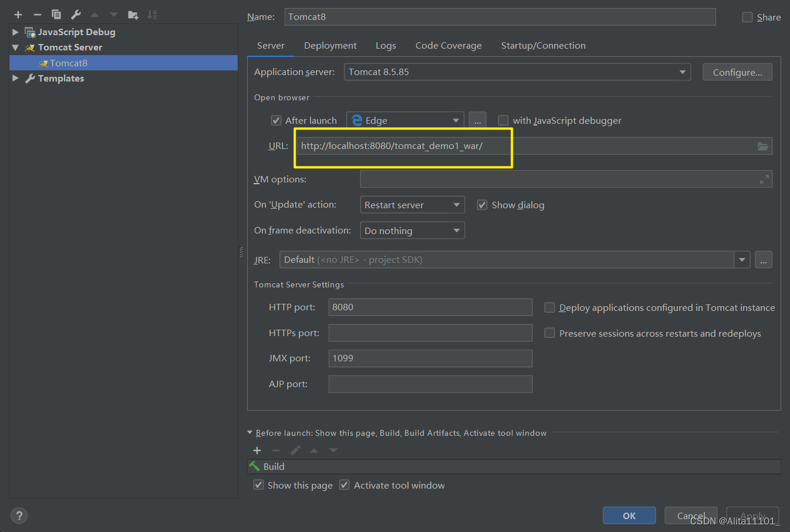Select Build task in before launch list
Image resolution: width=790 pixels, height=532 pixels.
[x=514, y=466]
